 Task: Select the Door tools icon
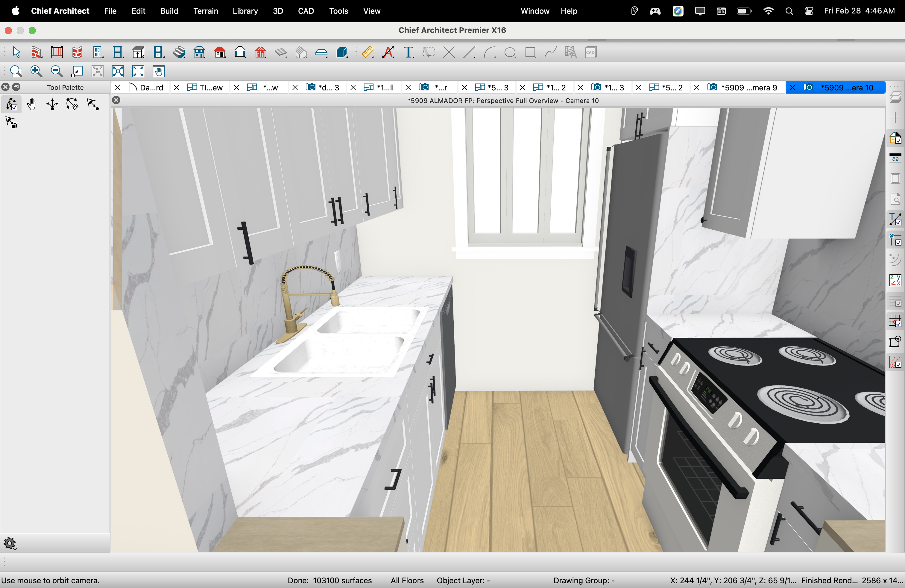[97, 52]
